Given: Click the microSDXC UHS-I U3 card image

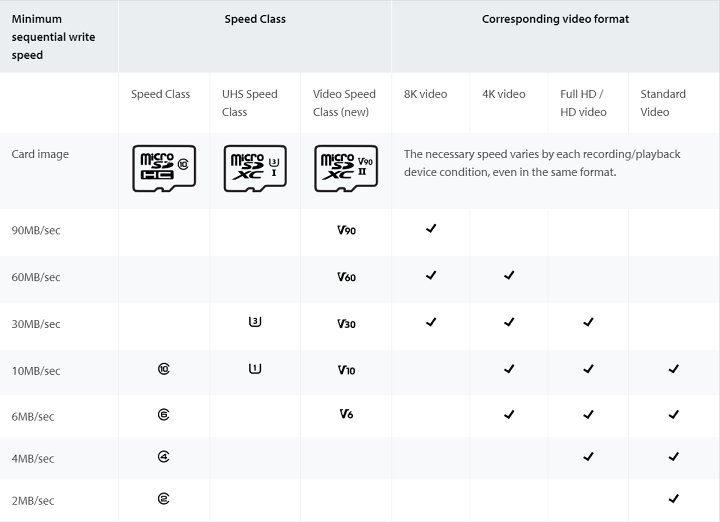Looking at the screenshot, I should point(254,168).
